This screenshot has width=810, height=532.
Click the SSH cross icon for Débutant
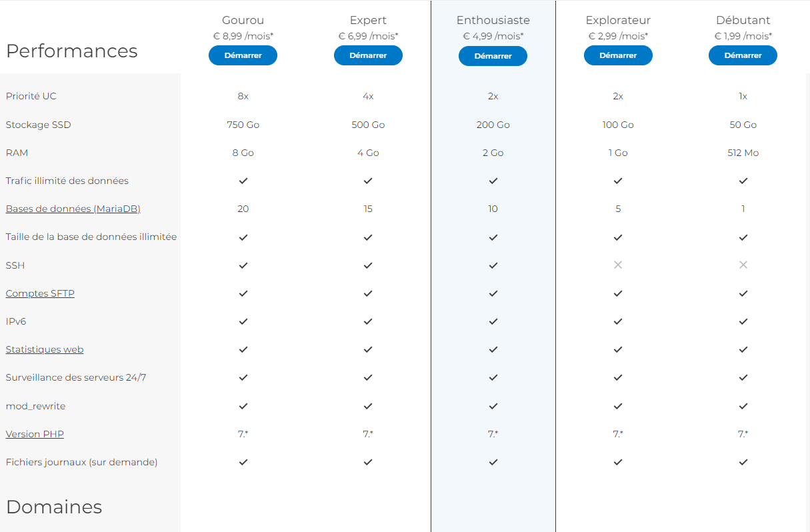(743, 265)
